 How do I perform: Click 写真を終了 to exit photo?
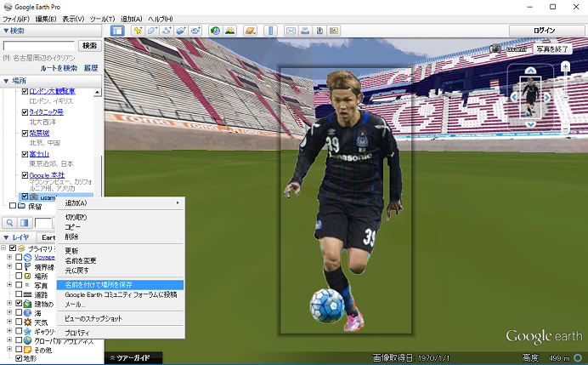553,49
